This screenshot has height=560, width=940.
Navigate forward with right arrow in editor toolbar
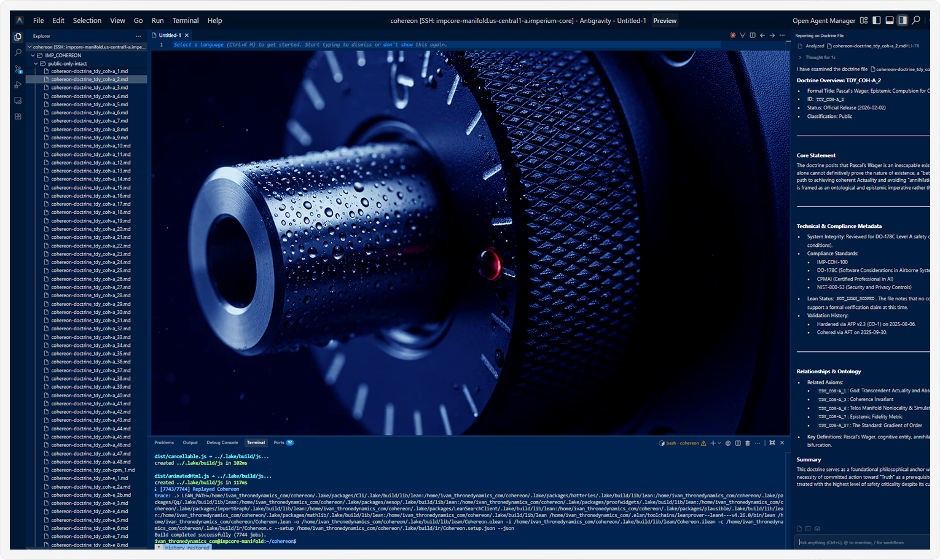click(772, 35)
